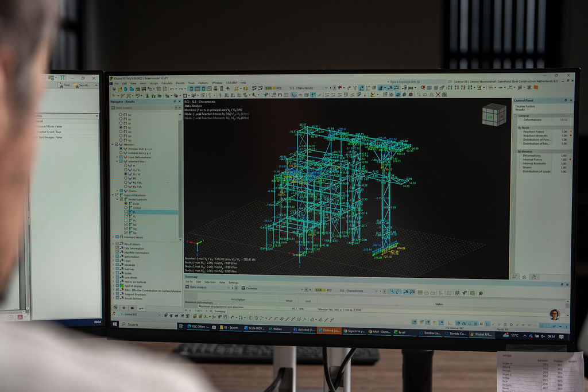Toggle the Envelope Values checkbox
The height and width of the screenshot is (392, 588).
[x=117, y=237]
